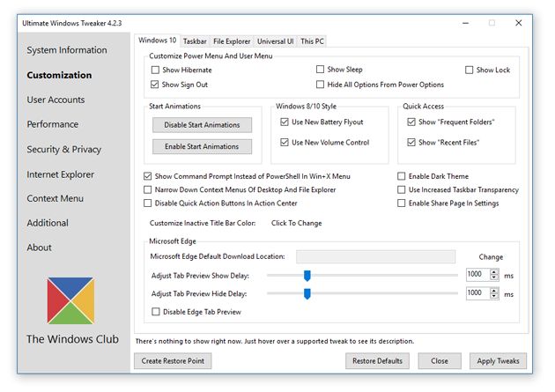Screen dimensions: 555x392
Task: Switch to Taskbar tab
Action: coord(195,41)
